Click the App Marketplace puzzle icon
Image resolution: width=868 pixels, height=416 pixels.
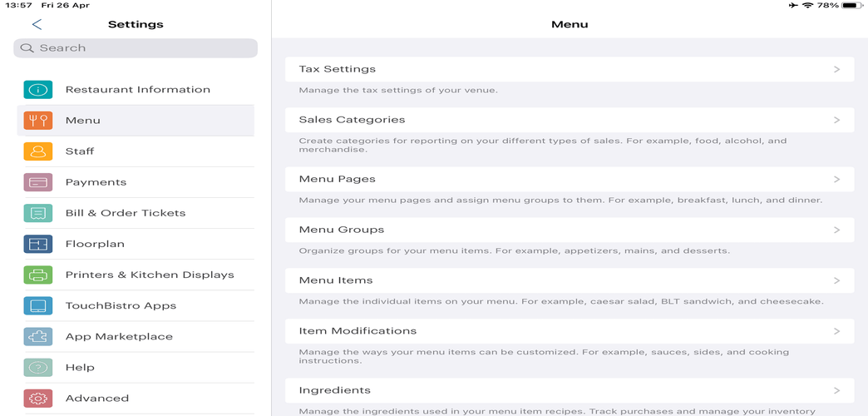pos(38,337)
